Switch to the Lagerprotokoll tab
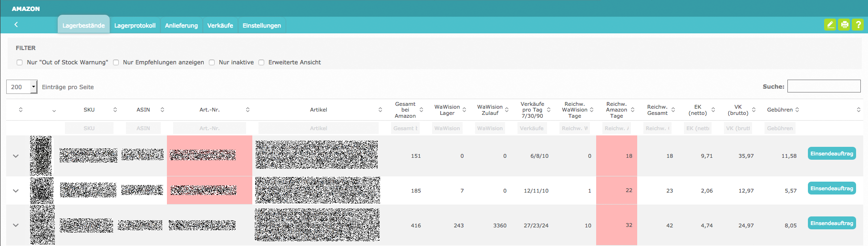 coord(135,25)
